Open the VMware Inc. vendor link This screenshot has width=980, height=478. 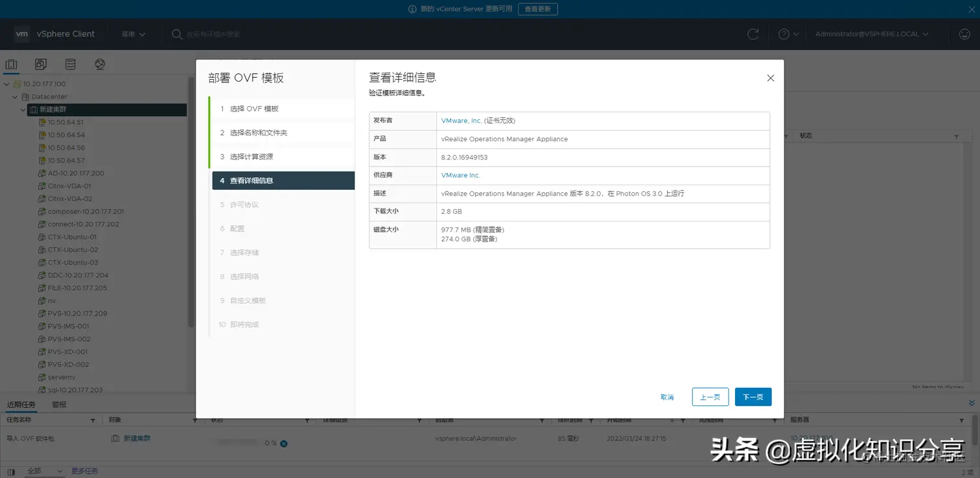coord(460,175)
